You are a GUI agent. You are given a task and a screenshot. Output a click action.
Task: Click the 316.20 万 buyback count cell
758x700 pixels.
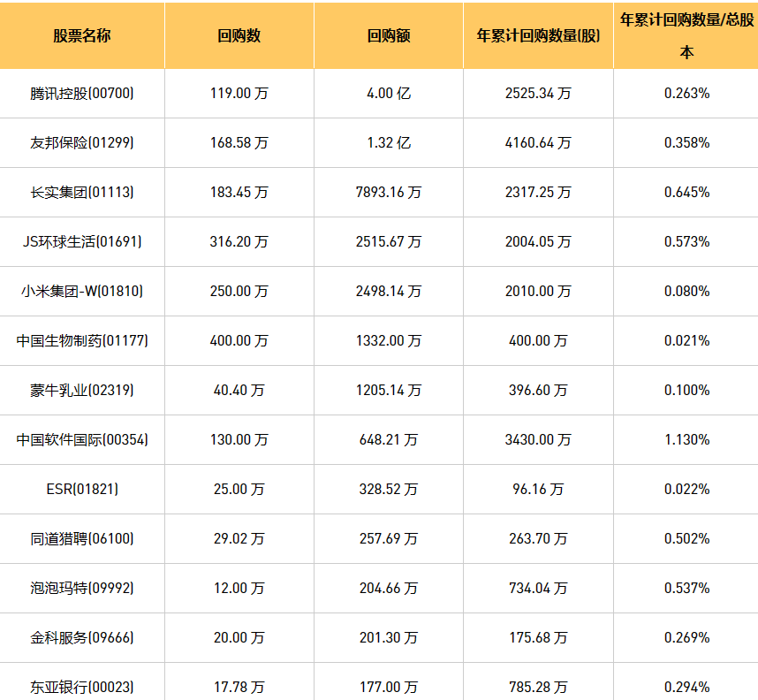(239, 241)
